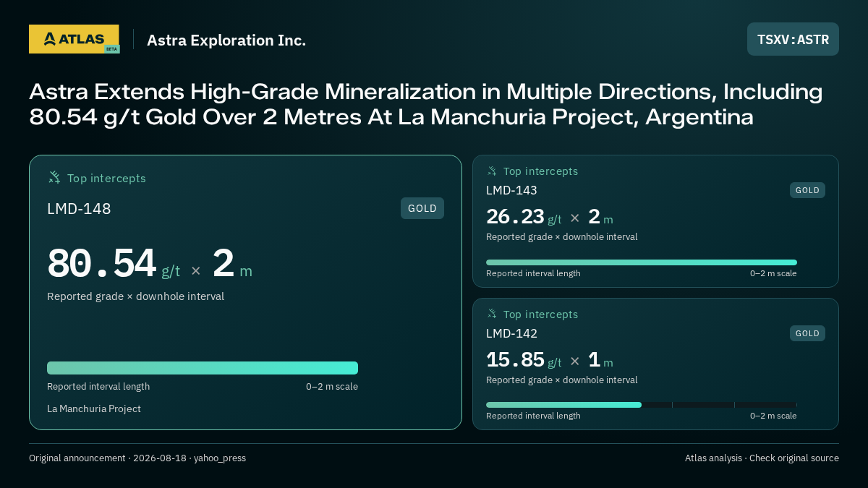Image resolution: width=868 pixels, height=488 pixels.
Task: Click the TSXV:ASTR ticker badge
Action: [793, 39]
